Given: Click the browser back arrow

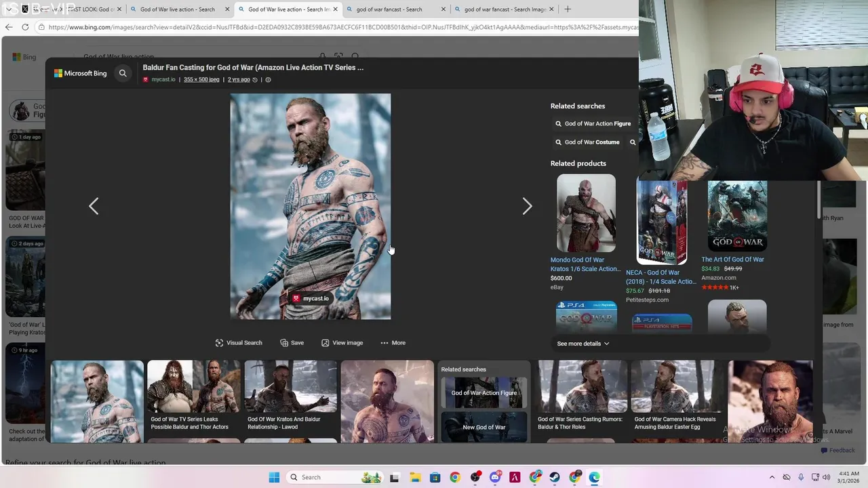Looking at the screenshot, I should point(9,27).
